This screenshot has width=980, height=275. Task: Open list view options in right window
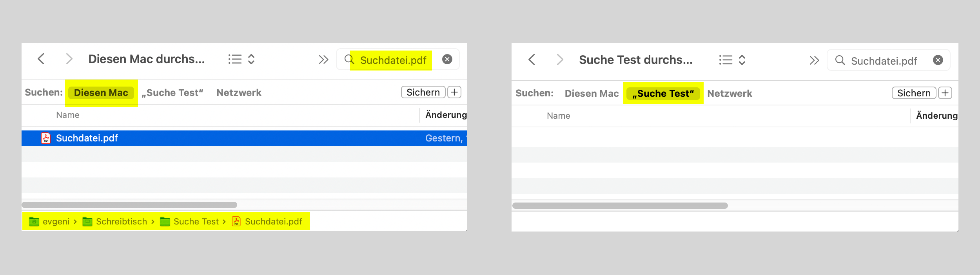732,60
